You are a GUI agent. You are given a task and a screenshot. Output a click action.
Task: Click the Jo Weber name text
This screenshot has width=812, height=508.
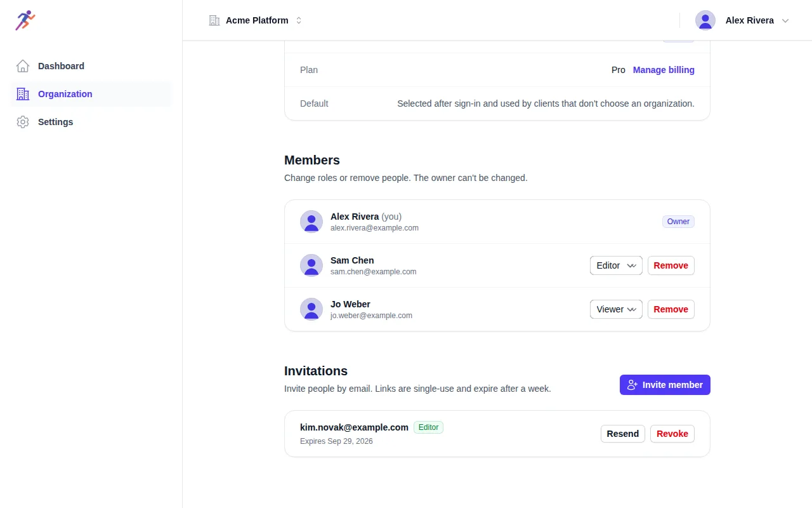point(350,304)
